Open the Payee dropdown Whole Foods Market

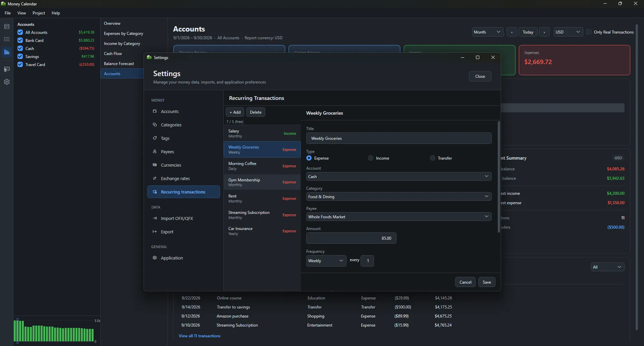point(399,217)
